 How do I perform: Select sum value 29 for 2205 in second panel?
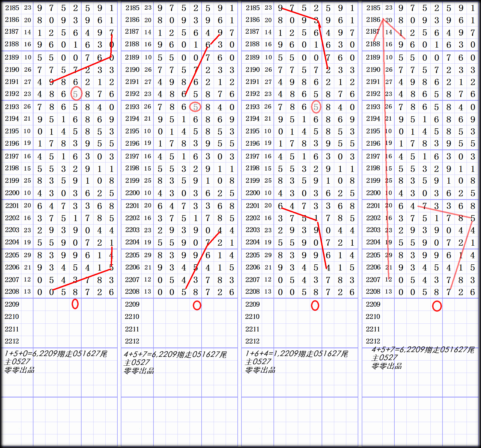point(148,255)
